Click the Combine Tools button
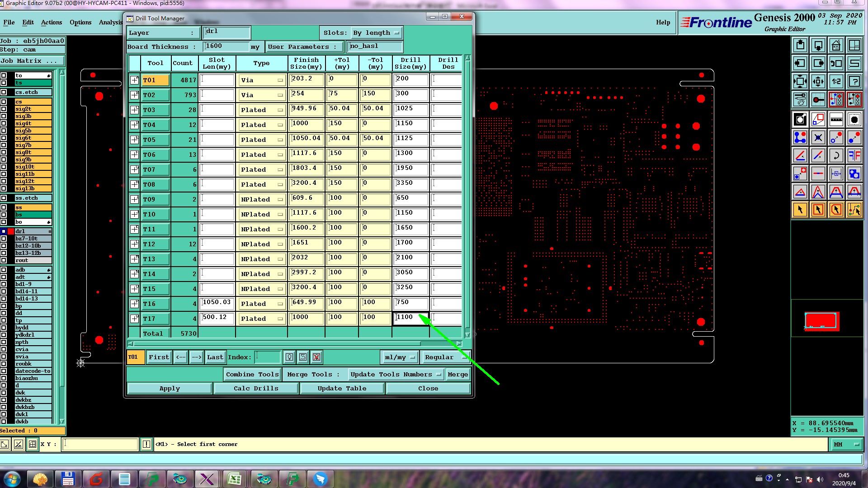The height and width of the screenshot is (488, 868). [x=252, y=375]
